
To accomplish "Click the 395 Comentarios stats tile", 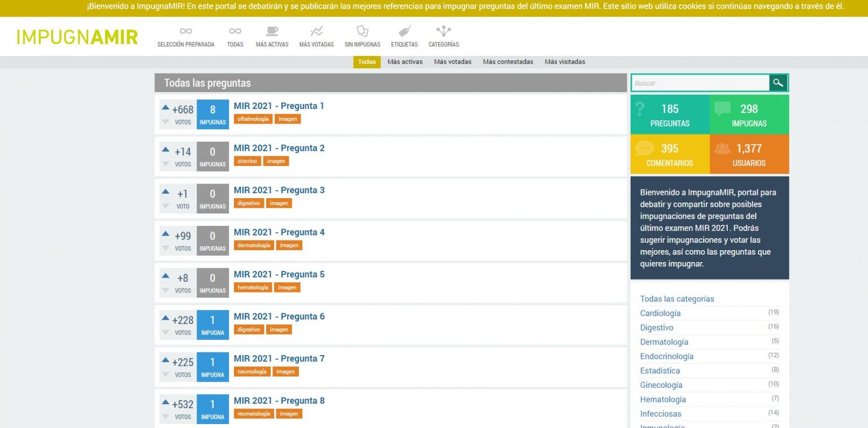I will (x=670, y=154).
